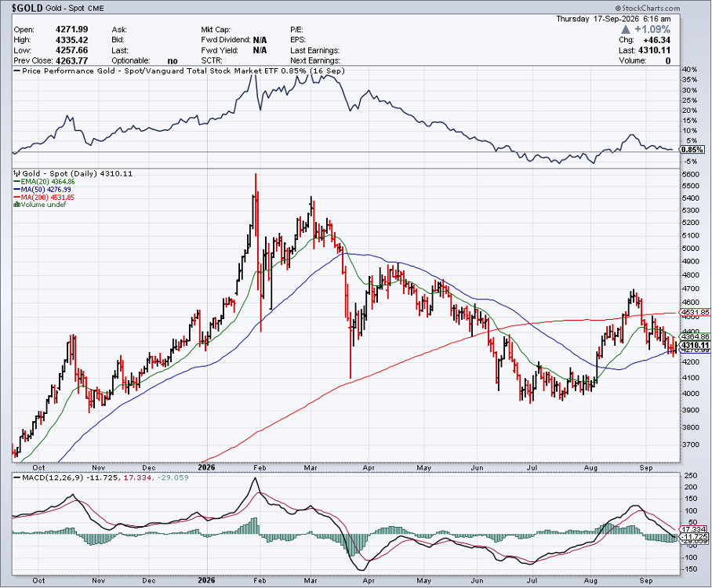Click the 0.85% price performance value tag
The image size is (712, 588).
(692, 150)
